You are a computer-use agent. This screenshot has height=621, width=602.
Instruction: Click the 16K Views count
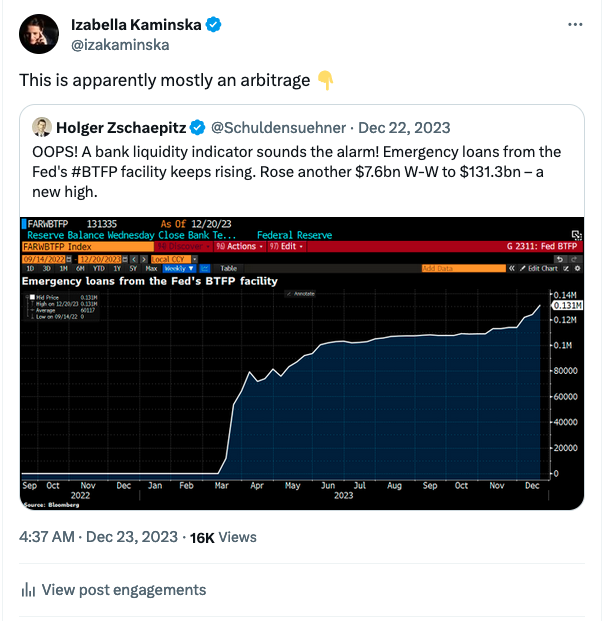(223, 537)
